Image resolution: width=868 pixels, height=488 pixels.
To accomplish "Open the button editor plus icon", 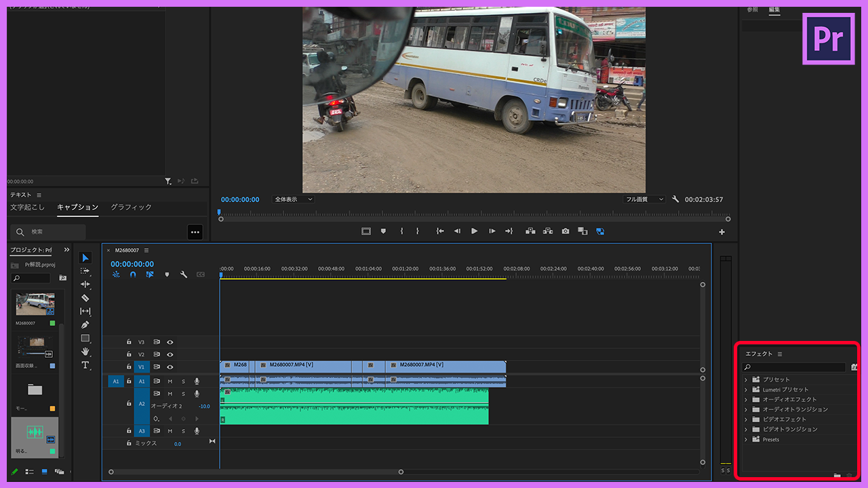I will coord(722,232).
